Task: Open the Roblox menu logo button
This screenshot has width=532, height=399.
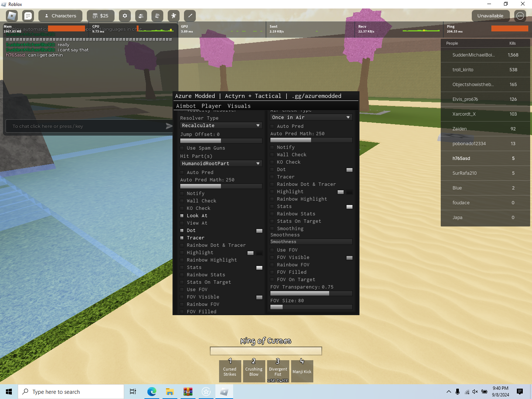Action: point(12,16)
